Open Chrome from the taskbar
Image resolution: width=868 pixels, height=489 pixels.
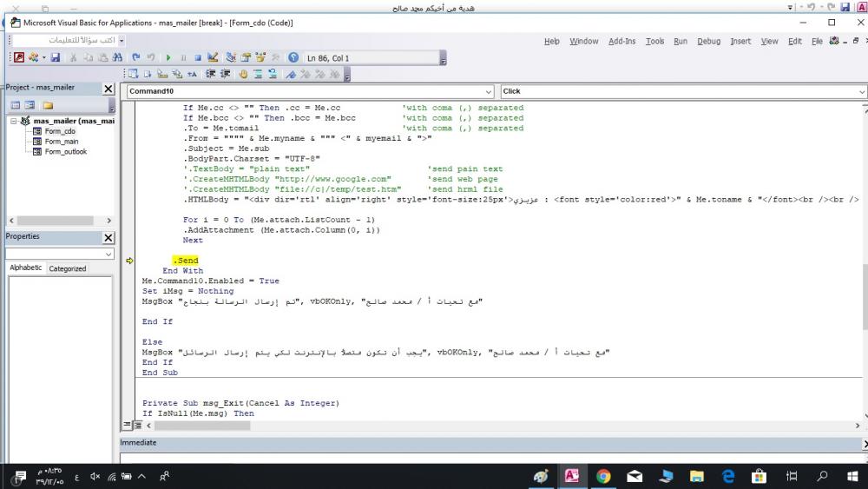(603, 476)
